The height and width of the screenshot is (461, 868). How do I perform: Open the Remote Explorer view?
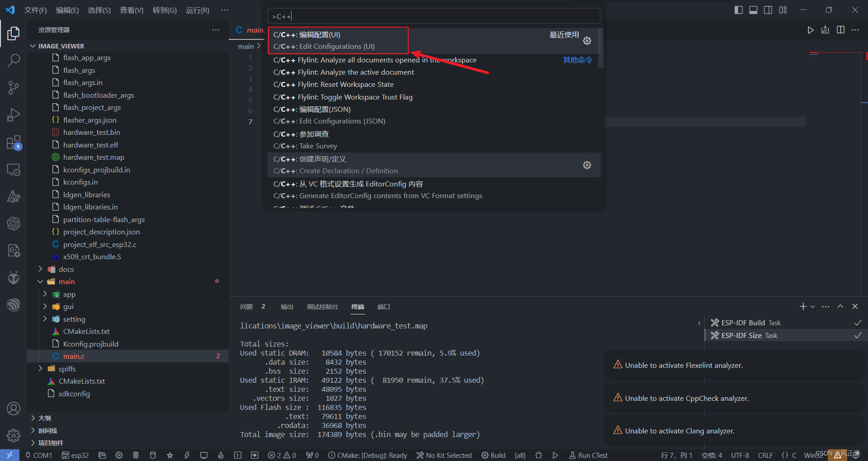(x=14, y=170)
